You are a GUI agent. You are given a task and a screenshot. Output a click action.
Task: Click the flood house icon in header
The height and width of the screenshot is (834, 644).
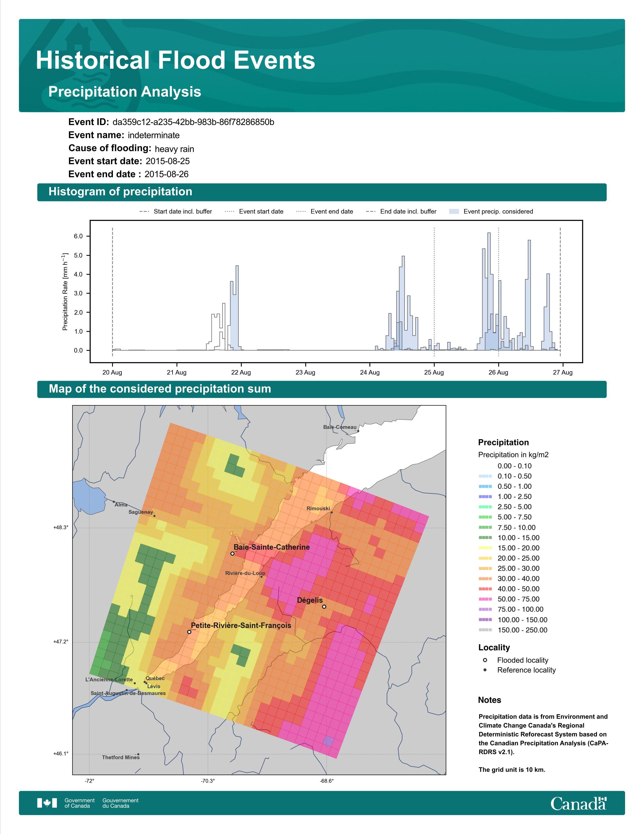pyautogui.click(x=78, y=37)
